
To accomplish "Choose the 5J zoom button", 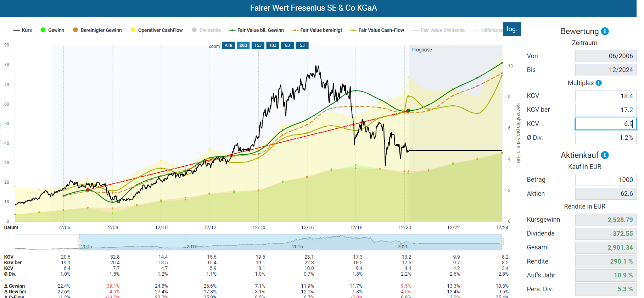I will click(302, 45).
